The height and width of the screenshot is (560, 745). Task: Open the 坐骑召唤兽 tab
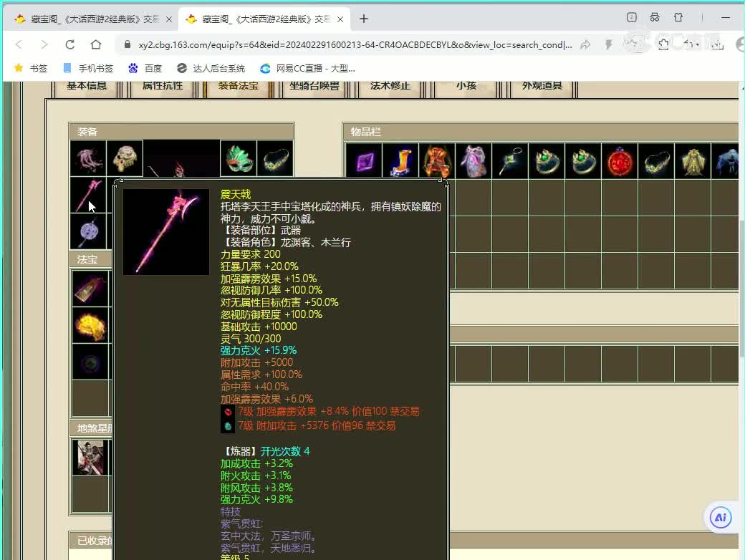314,87
